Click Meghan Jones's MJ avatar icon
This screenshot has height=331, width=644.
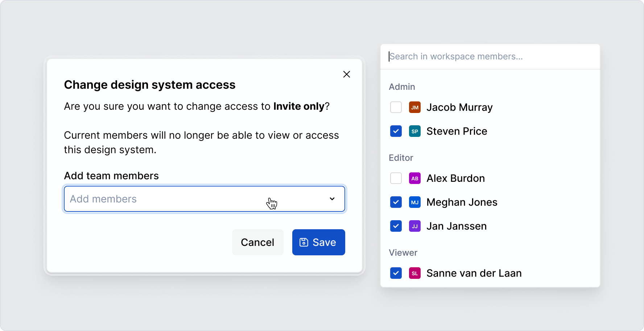pos(414,202)
